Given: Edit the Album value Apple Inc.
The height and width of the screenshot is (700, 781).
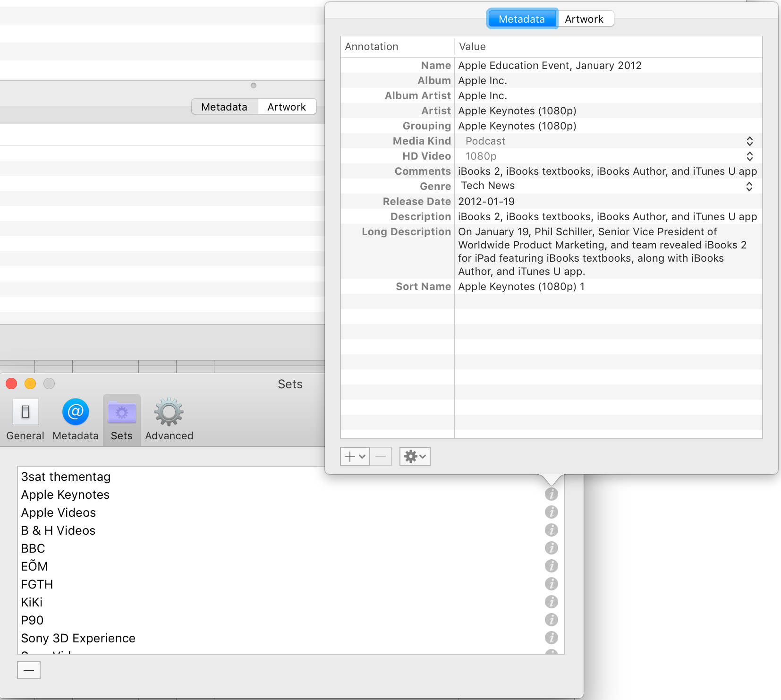Looking at the screenshot, I should (x=608, y=80).
